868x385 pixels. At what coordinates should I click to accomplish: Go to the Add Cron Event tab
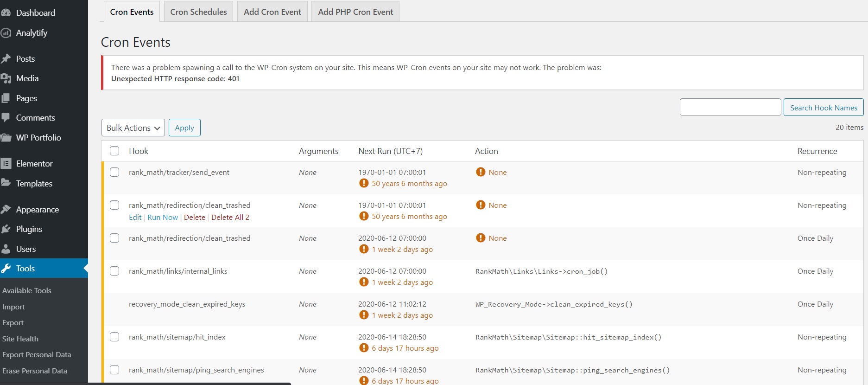point(272,12)
